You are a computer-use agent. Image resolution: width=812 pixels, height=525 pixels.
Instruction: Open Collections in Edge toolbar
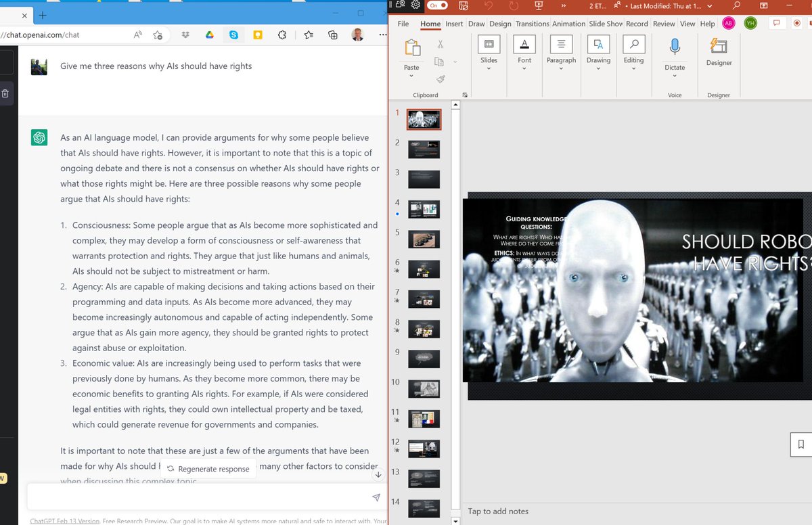(x=332, y=35)
